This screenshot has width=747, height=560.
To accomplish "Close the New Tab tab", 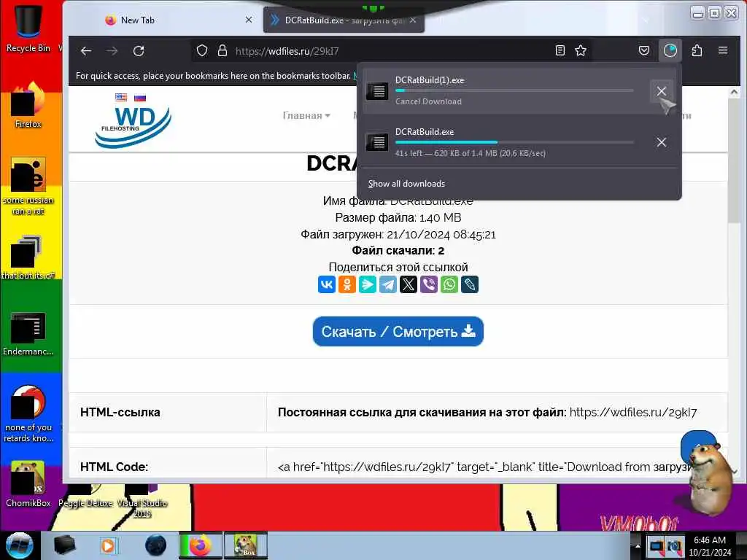I will (x=249, y=20).
